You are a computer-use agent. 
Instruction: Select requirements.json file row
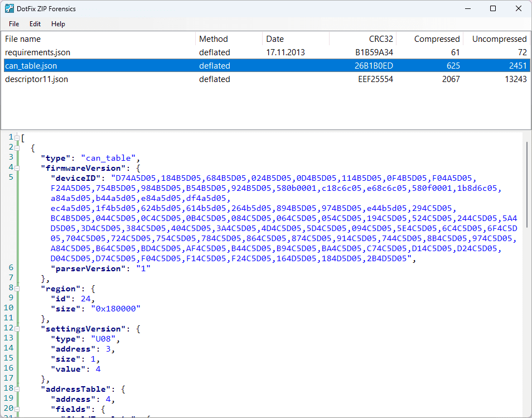[x=267, y=52]
